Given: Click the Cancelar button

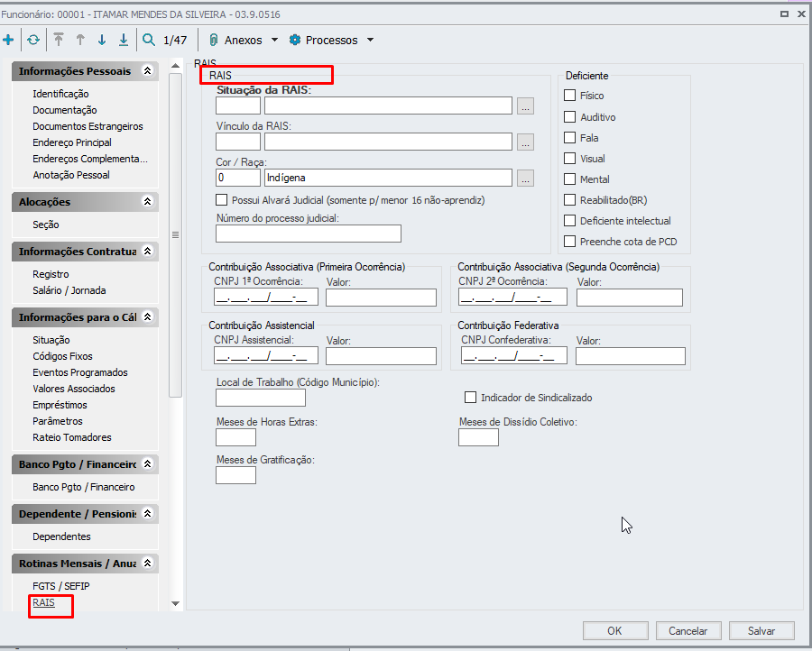Looking at the screenshot, I should pos(687,631).
